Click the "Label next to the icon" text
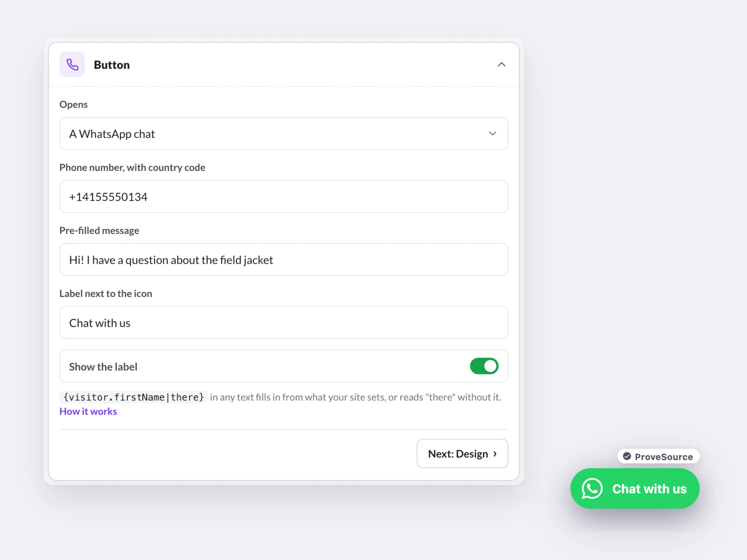The height and width of the screenshot is (560, 747). pos(106,294)
